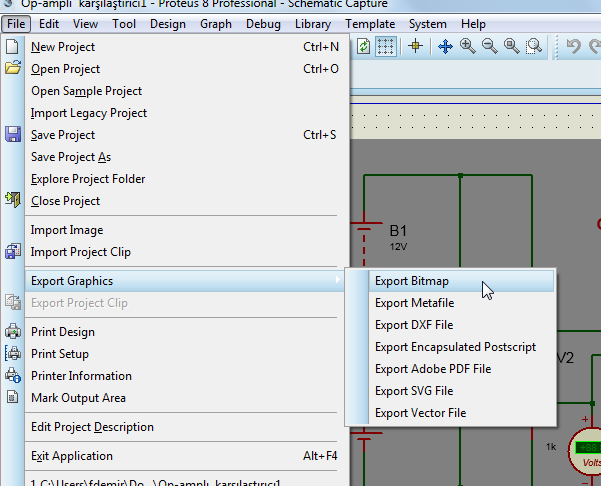The image size is (601, 486).
Task: Click the Zoom to Area icon
Action: [x=534, y=46]
